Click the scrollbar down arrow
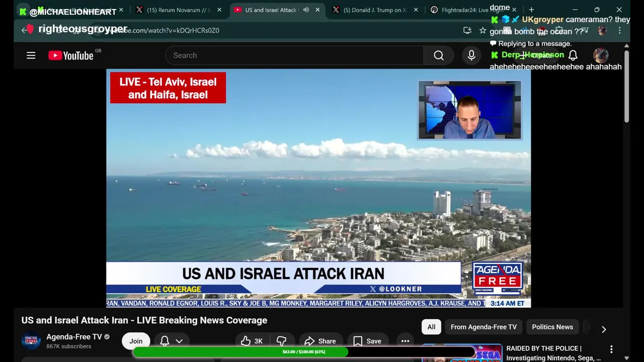The width and height of the screenshot is (644, 362). coord(626,358)
